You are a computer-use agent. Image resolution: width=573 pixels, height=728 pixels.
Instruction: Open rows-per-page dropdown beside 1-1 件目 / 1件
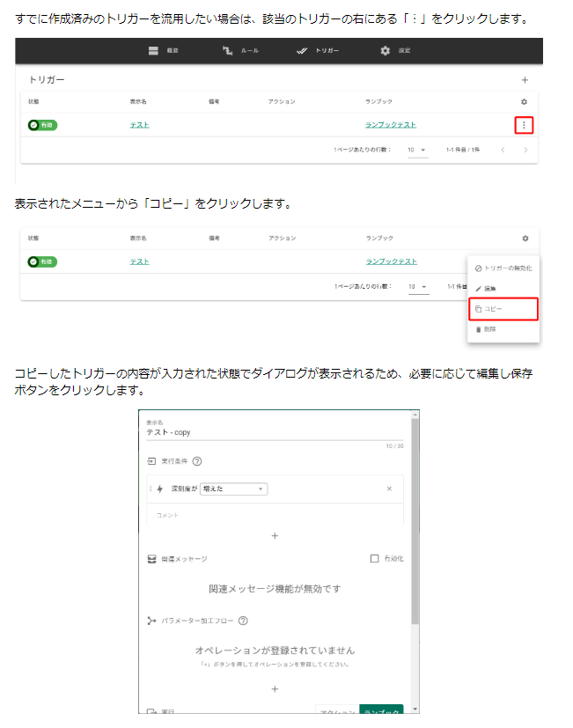[x=416, y=150]
